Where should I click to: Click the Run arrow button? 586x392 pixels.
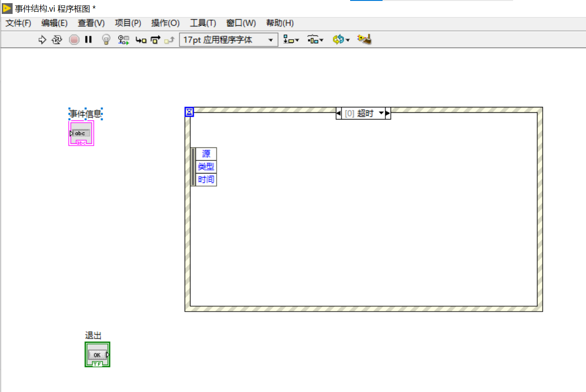click(42, 40)
